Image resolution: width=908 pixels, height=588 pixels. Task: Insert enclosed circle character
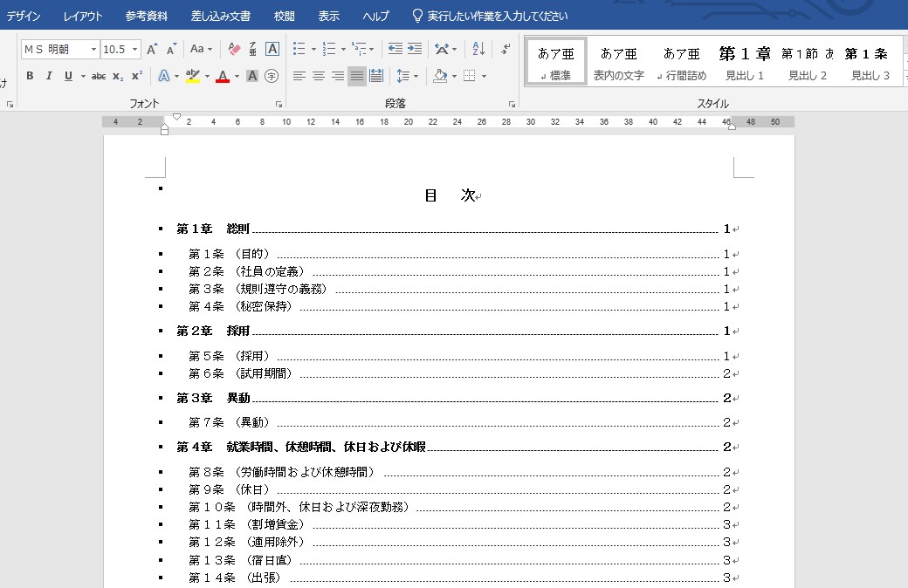tap(271, 76)
